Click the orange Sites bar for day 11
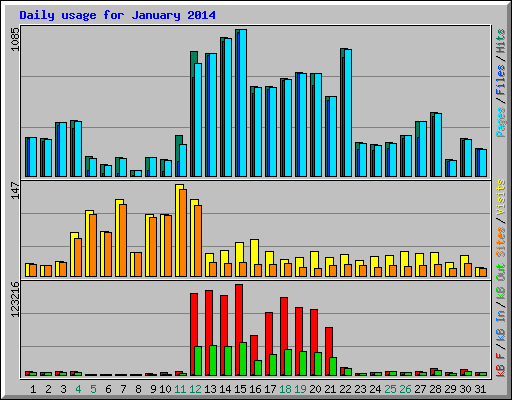Screen dimensions: 512x400 pos(183,233)
